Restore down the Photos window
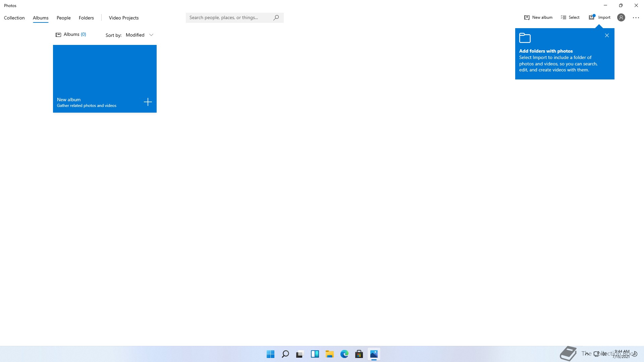The image size is (644, 362). (621, 5)
